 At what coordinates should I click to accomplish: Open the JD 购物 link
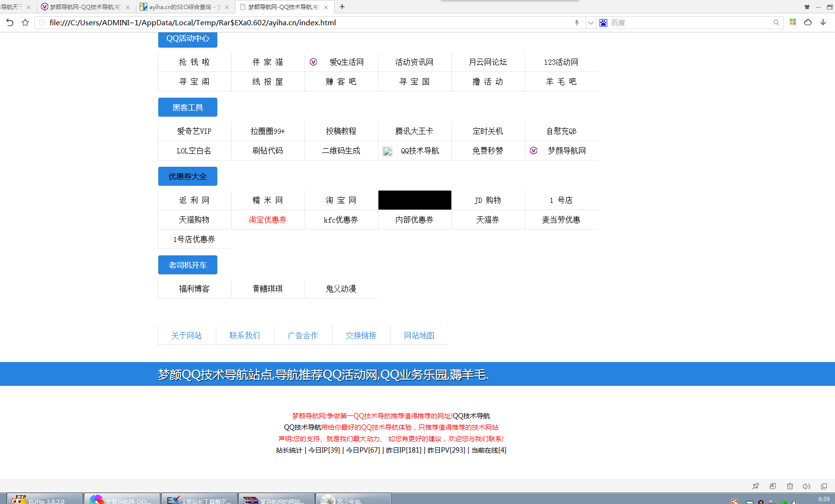point(488,200)
